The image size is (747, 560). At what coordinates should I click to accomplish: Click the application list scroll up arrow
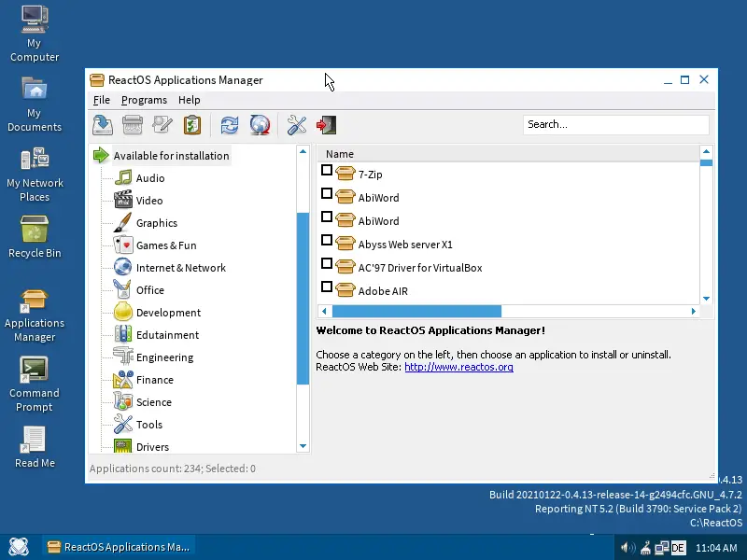tap(707, 151)
